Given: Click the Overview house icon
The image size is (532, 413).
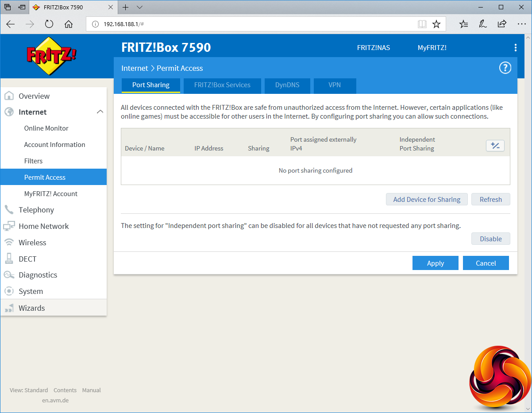Looking at the screenshot, I should [x=9, y=96].
